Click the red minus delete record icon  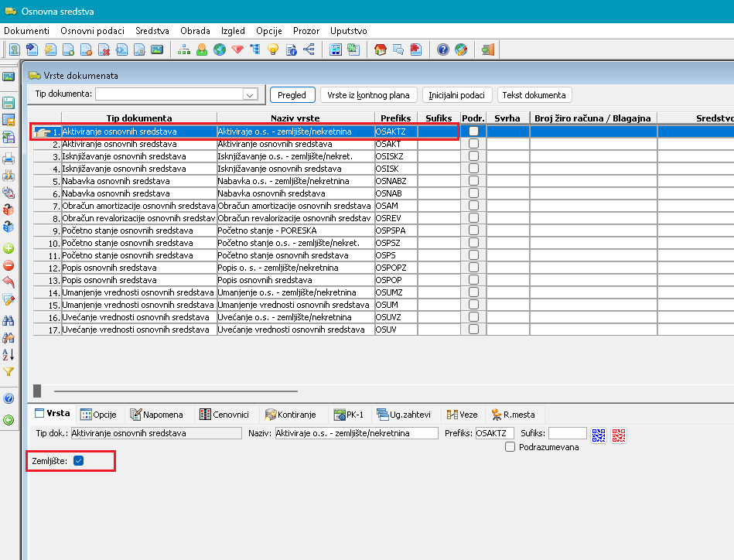click(x=9, y=265)
